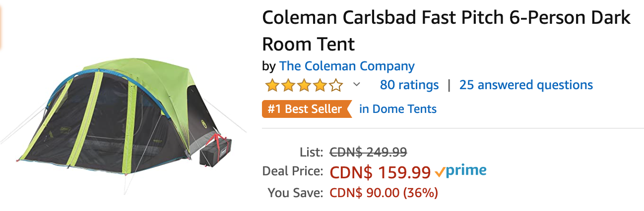Open the Coleman Carlsbad Fast Pitch tent title

(x=446, y=31)
